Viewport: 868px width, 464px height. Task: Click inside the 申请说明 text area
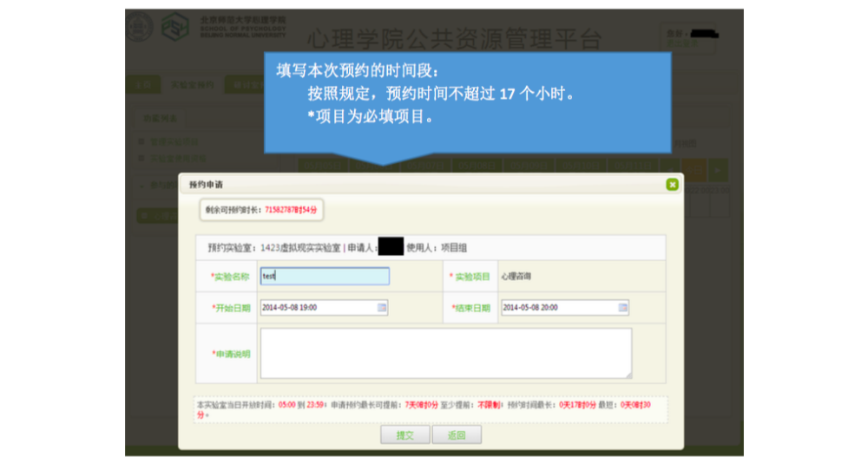[x=445, y=353]
